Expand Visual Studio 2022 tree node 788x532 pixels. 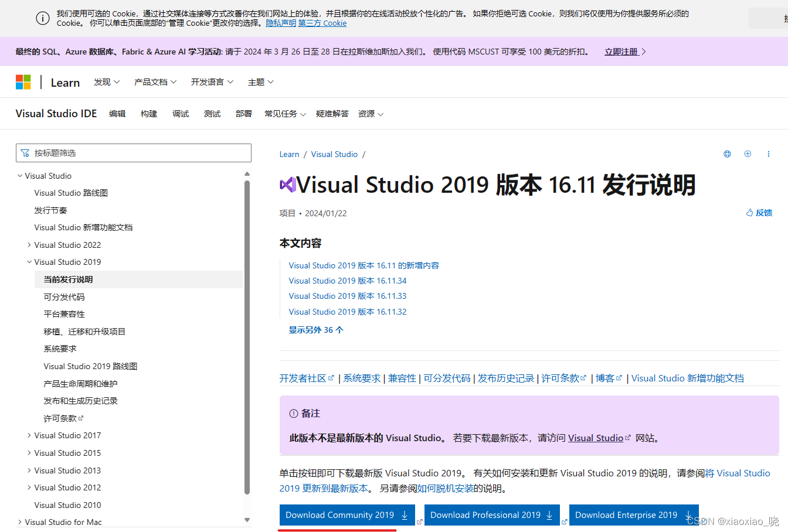[x=29, y=245]
